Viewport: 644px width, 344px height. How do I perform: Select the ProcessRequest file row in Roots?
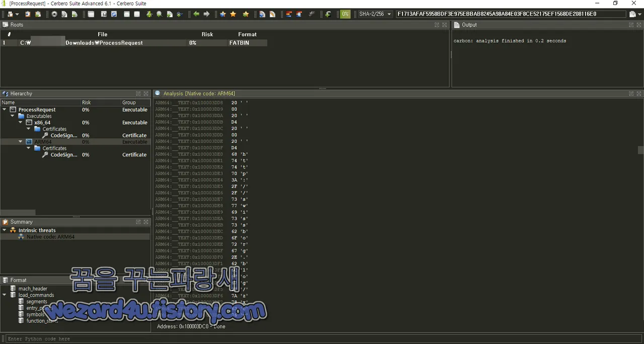[134, 43]
